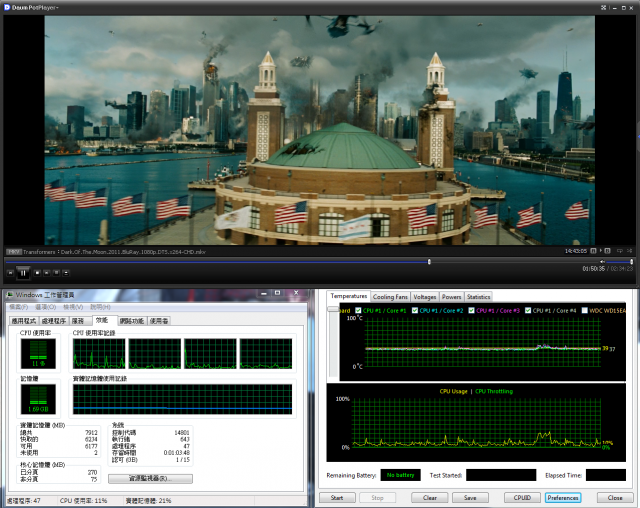Click inside the PotPlayer video area
This screenshot has width=640, height=508.
tap(319, 131)
